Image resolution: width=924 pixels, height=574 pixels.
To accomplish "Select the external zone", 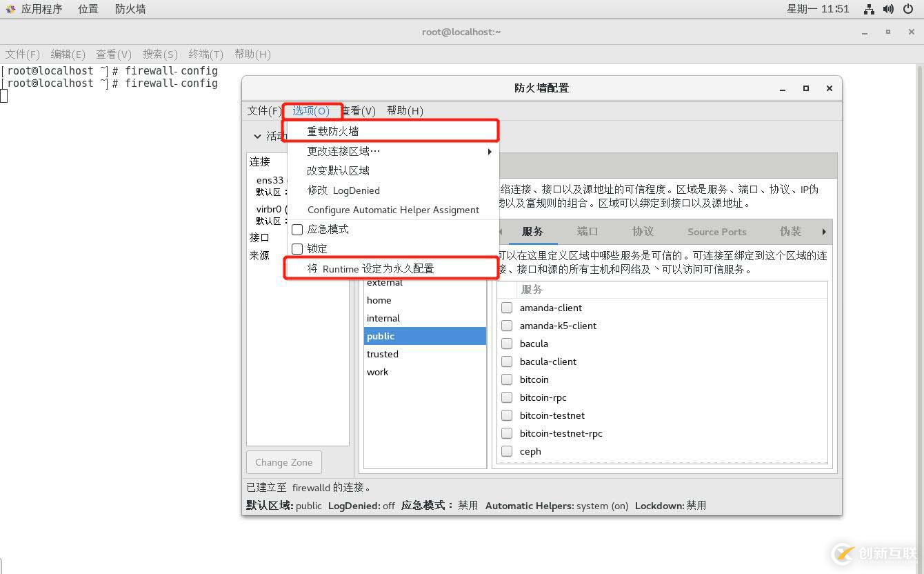I will coord(425,283).
